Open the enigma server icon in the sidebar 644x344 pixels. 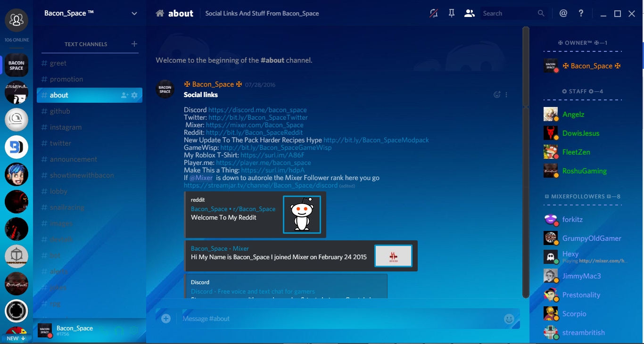pyautogui.click(x=17, y=92)
